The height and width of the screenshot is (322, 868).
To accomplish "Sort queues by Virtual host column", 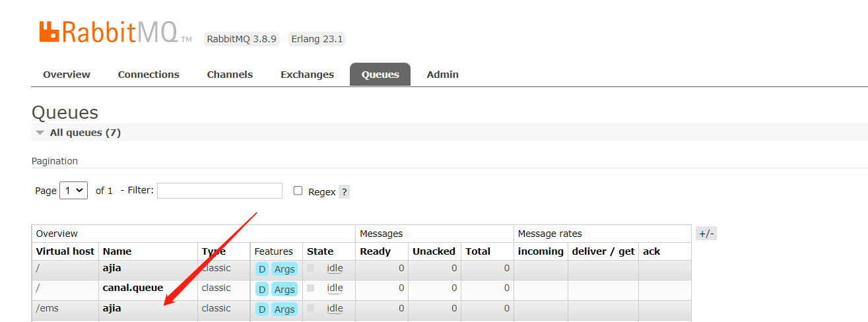I will coord(65,251).
